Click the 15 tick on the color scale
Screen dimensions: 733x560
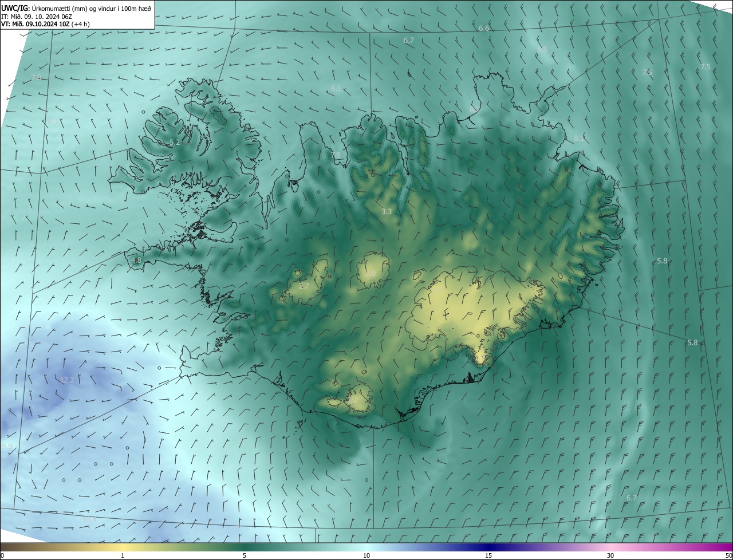tap(488, 555)
